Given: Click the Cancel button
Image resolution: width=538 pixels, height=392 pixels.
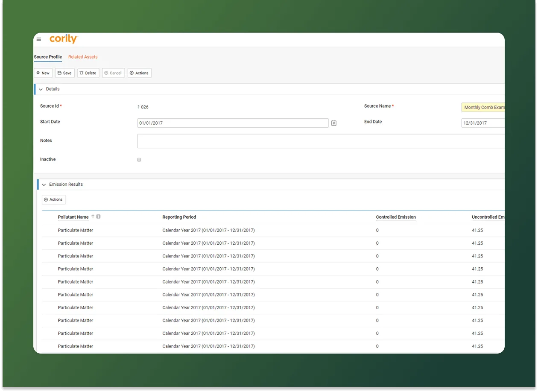Looking at the screenshot, I should click(x=113, y=73).
